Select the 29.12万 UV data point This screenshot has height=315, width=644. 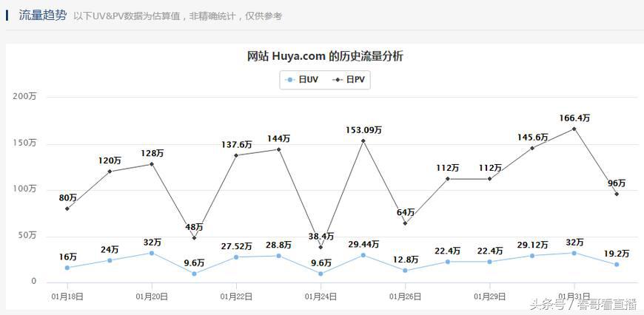coord(532,256)
